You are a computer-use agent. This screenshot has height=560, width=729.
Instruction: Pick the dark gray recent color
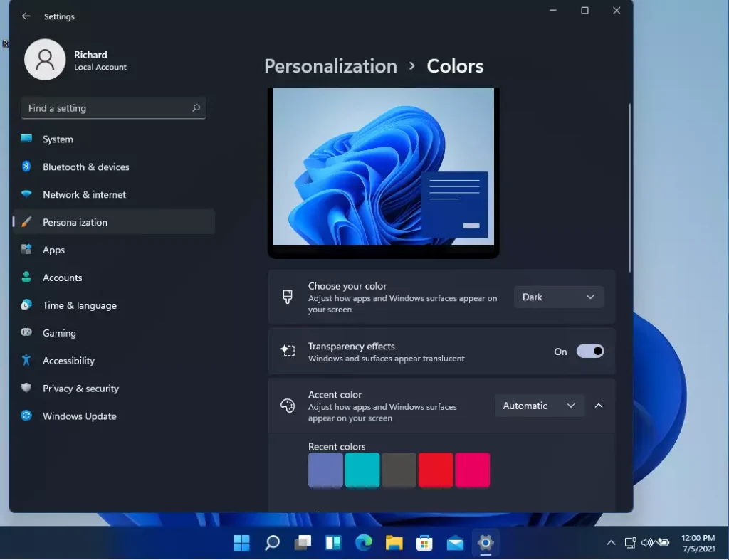pos(399,470)
